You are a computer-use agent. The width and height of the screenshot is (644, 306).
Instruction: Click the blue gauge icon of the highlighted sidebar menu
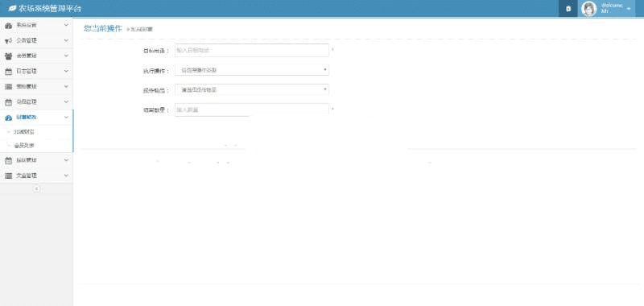(x=8, y=118)
